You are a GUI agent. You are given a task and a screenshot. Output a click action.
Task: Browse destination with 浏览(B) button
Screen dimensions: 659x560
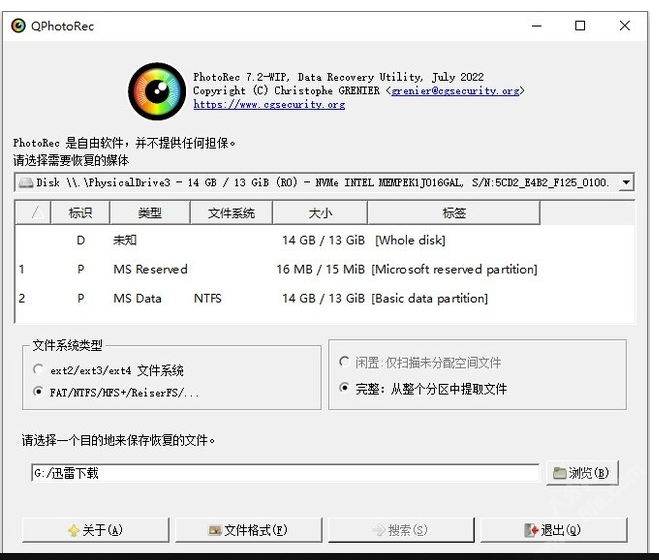582,473
